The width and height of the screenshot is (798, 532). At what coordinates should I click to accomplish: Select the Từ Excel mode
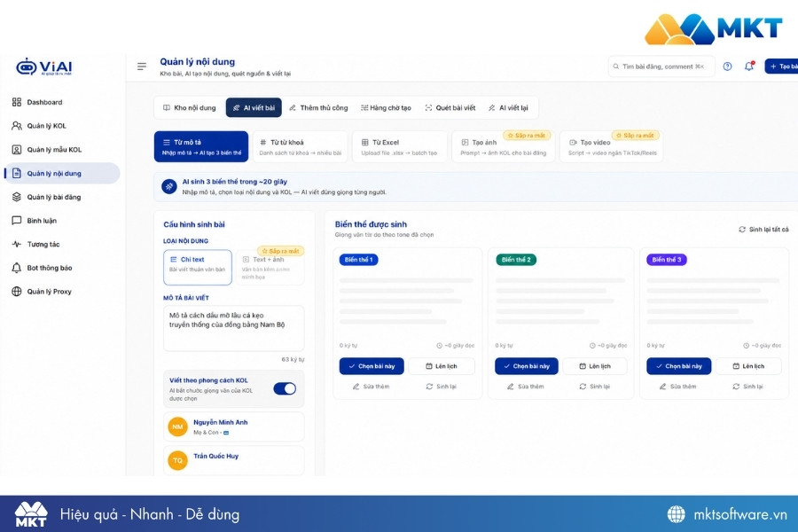[400, 146]
